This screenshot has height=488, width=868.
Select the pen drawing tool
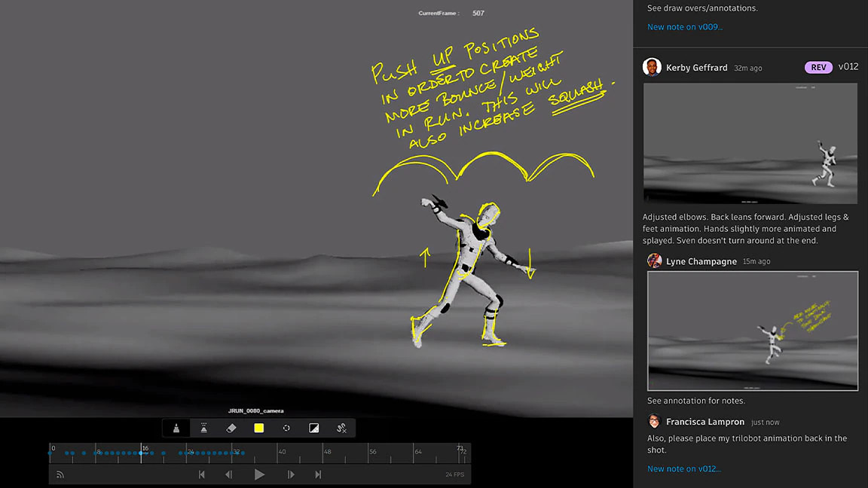pos(176,429)
